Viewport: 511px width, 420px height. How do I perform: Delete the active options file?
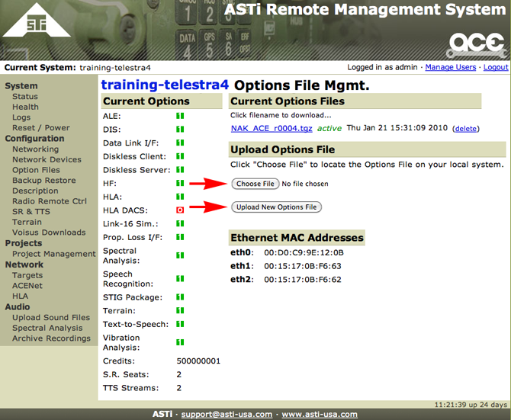coord(466,129)
